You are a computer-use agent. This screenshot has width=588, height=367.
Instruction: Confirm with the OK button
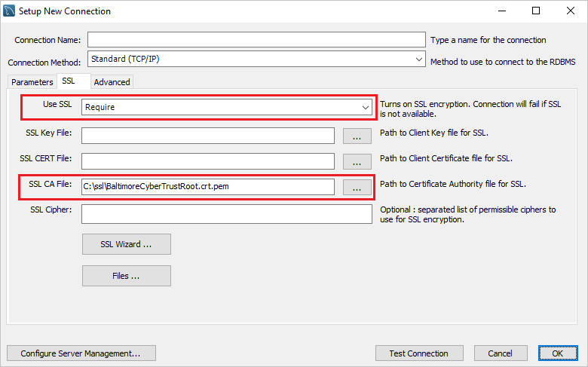[558, 353]
